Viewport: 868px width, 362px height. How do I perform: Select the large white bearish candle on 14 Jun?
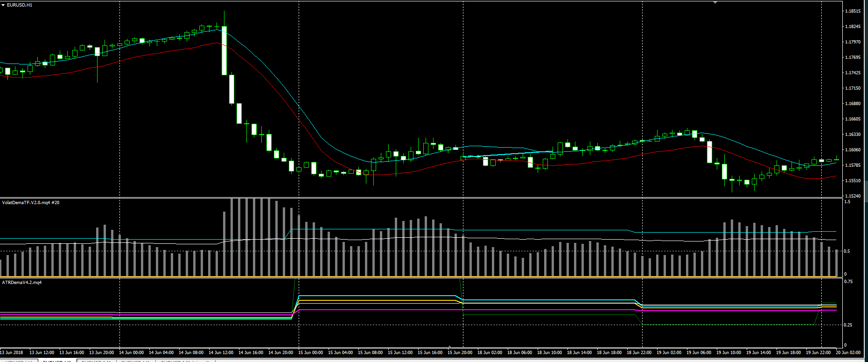224,50
